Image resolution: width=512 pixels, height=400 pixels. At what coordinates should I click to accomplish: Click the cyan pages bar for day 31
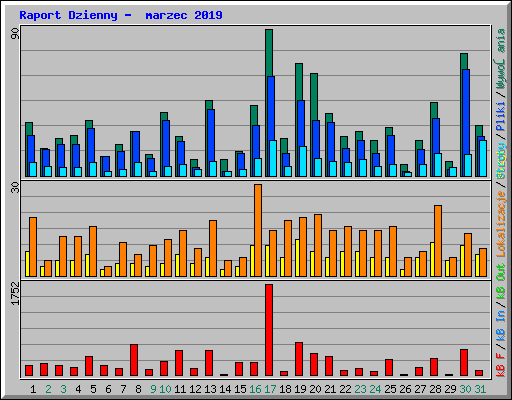(x=483, y=158)
